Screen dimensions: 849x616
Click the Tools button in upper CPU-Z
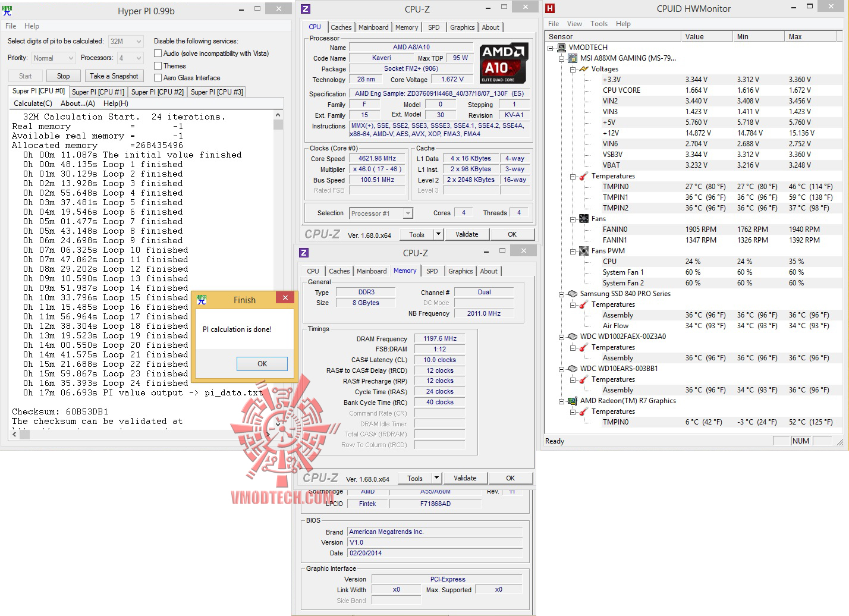(417, 234)
